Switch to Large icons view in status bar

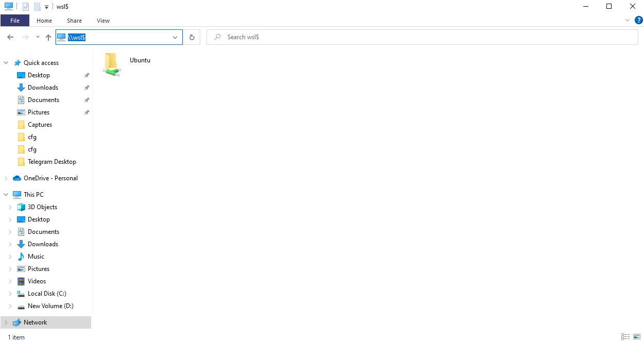tap(637, 337)
